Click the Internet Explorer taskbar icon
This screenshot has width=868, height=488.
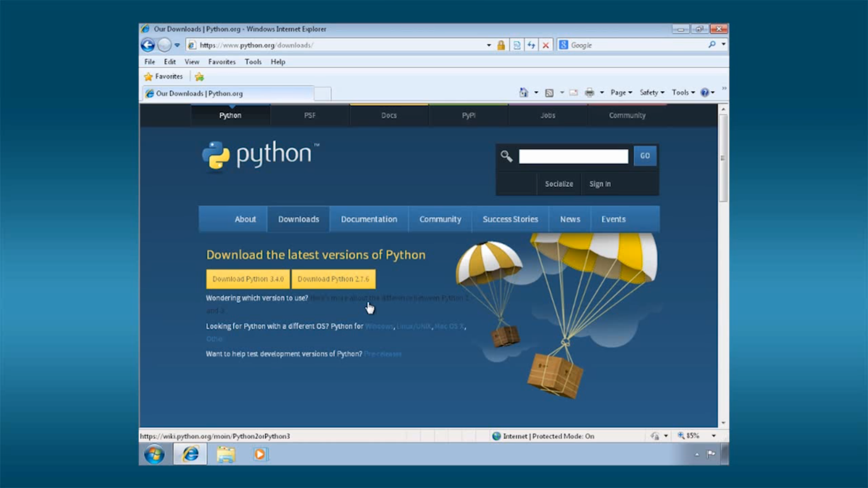pyautogui.click(x=190, y=455)
